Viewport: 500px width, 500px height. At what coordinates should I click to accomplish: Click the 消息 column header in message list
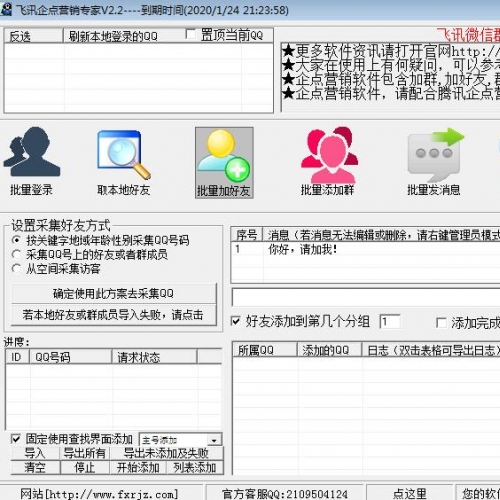[382, 235]
